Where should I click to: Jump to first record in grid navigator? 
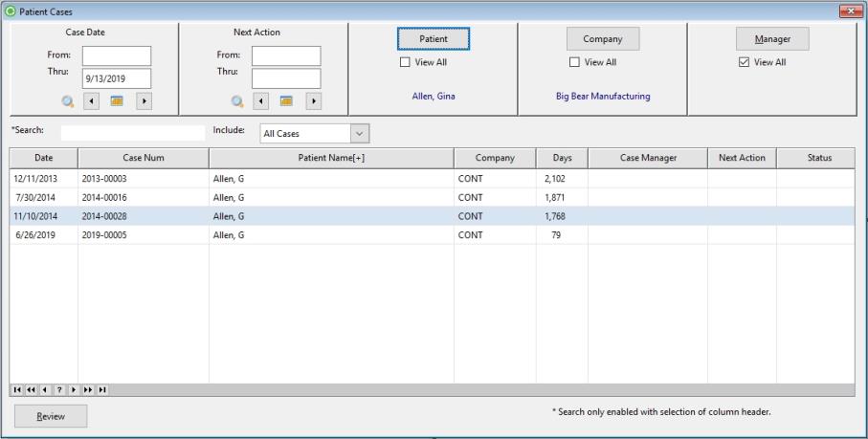17,390
